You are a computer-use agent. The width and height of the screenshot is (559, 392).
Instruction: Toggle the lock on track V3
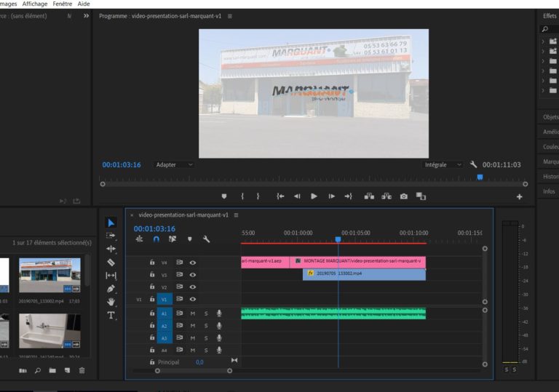152,275
